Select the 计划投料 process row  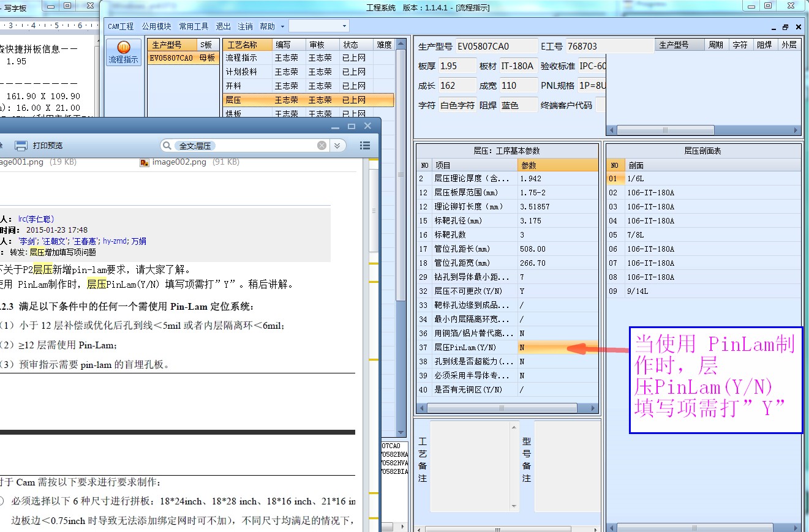pos(308,72)
